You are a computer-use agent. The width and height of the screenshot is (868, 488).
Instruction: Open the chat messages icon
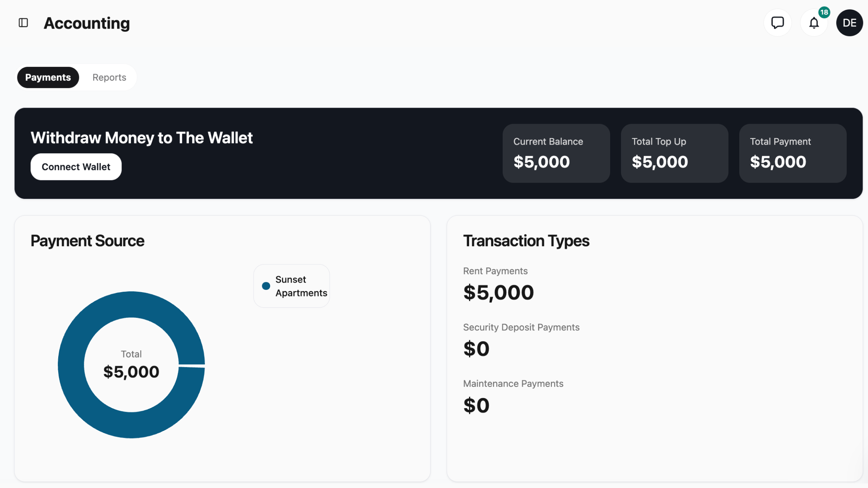coord(777,23)
